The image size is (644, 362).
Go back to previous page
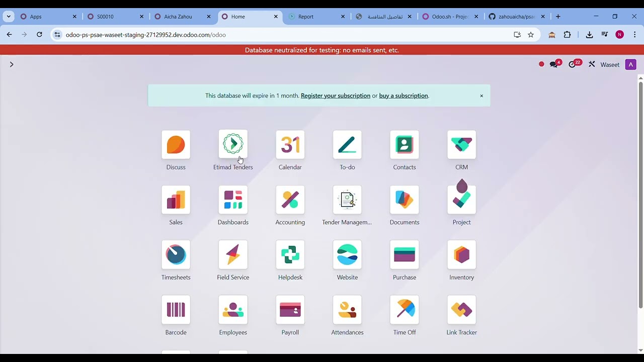click(9, 35)
